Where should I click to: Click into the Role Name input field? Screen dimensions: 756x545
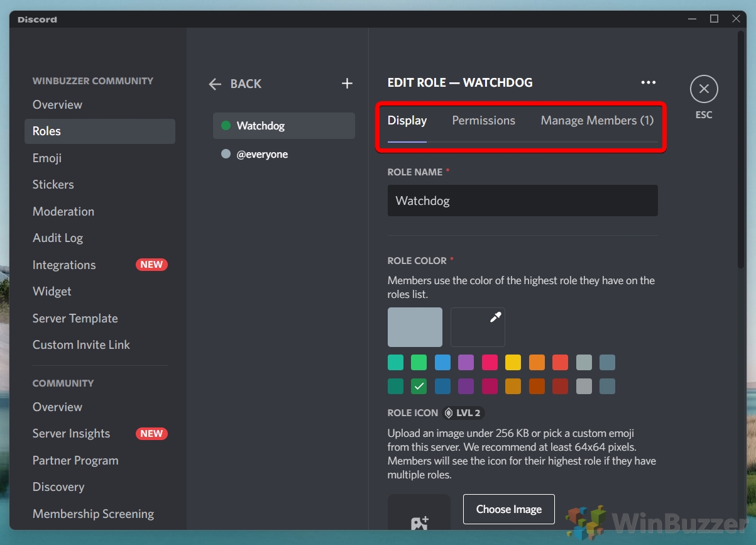(x=523, y=201)
